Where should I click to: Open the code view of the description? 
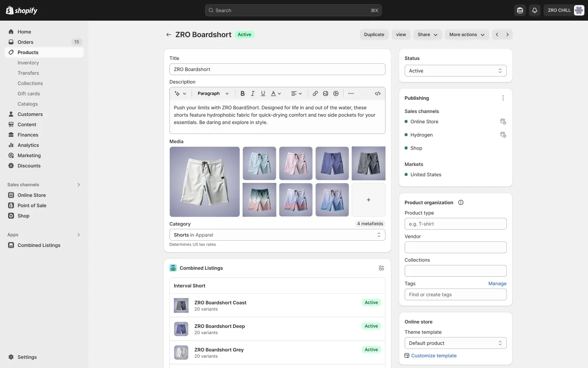[377, 93]
